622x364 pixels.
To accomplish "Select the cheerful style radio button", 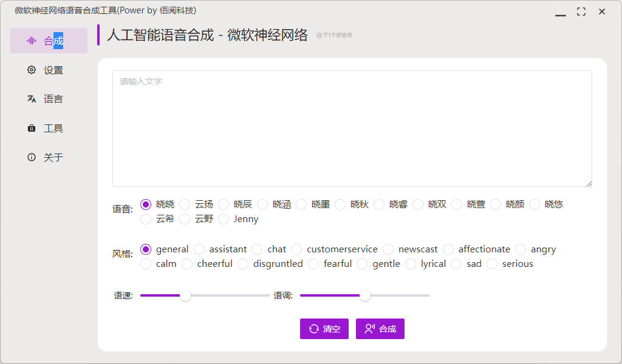I will pyautogui.click(x=187, y=264).
